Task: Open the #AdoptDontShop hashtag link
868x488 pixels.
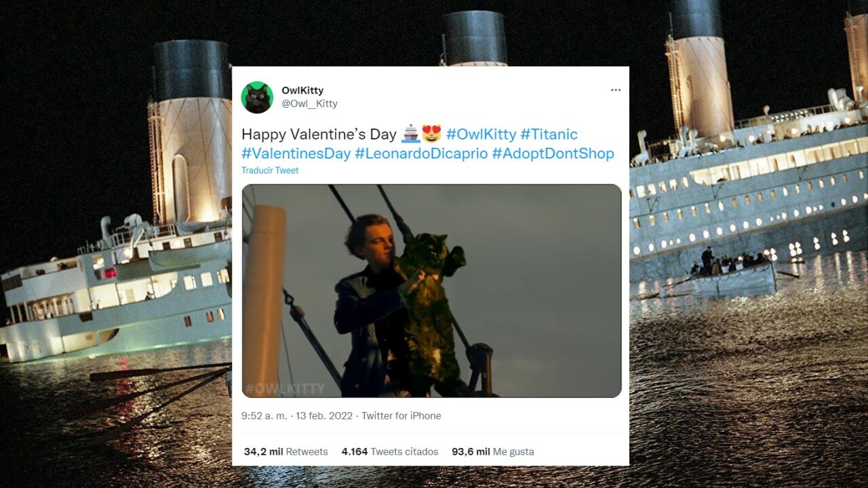Action: [553, 154]
